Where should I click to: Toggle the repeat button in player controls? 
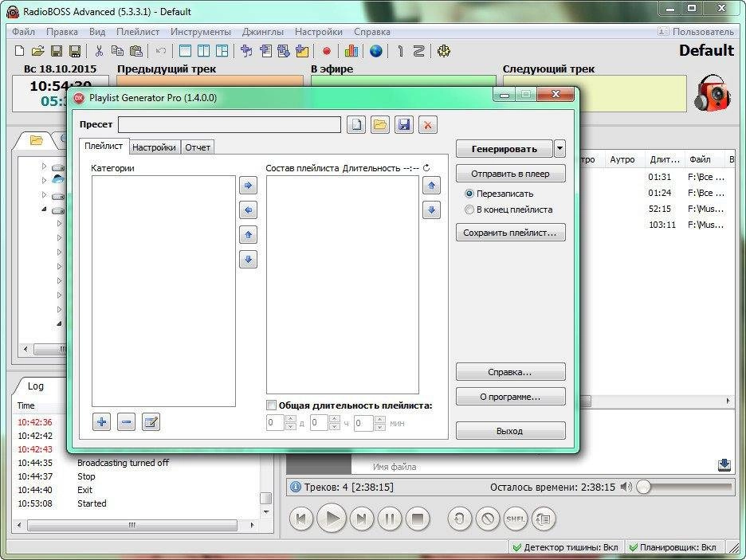coord(459,519)
